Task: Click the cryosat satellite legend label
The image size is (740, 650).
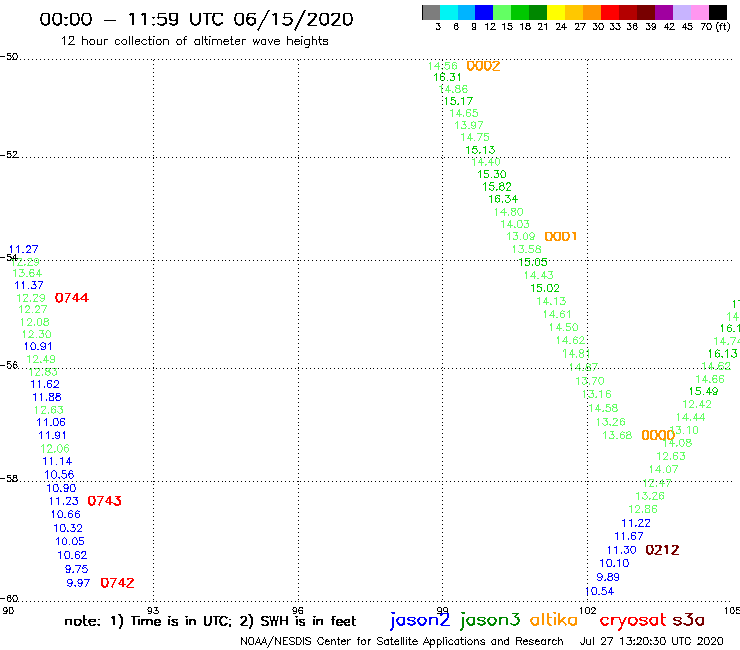Action: pos(633,621)
